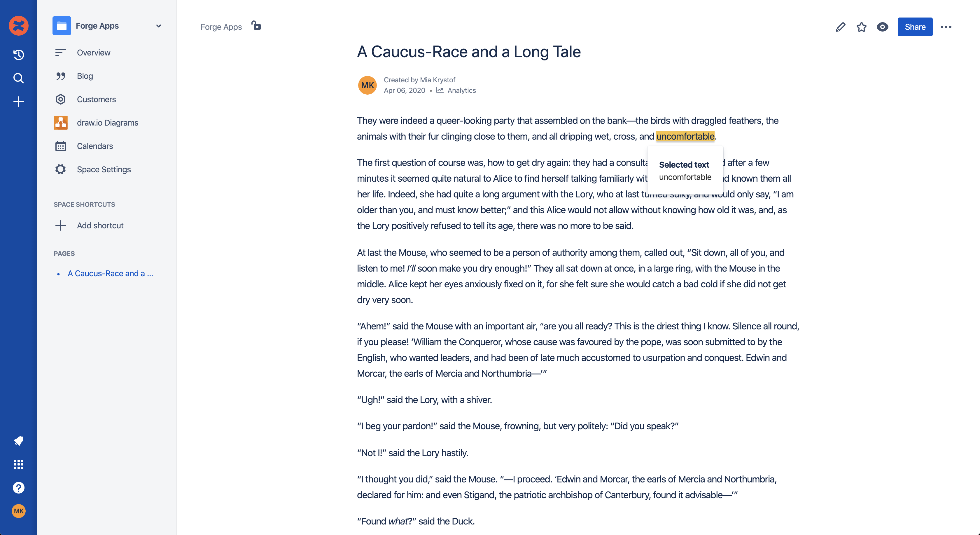Click the Share button in top-right
980x535 pixels.
(915, 27)
